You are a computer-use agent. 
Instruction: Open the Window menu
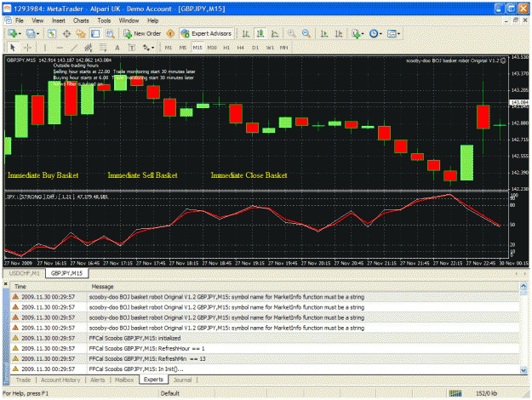pyautogui.click(x=129, y=20)
